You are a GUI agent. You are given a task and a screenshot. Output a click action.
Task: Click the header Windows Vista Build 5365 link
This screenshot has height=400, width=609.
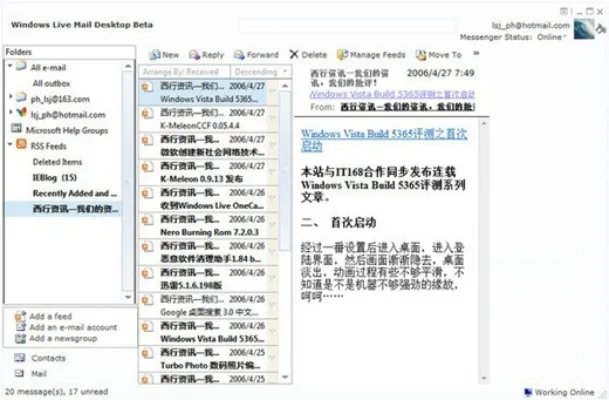pos(392,94)
